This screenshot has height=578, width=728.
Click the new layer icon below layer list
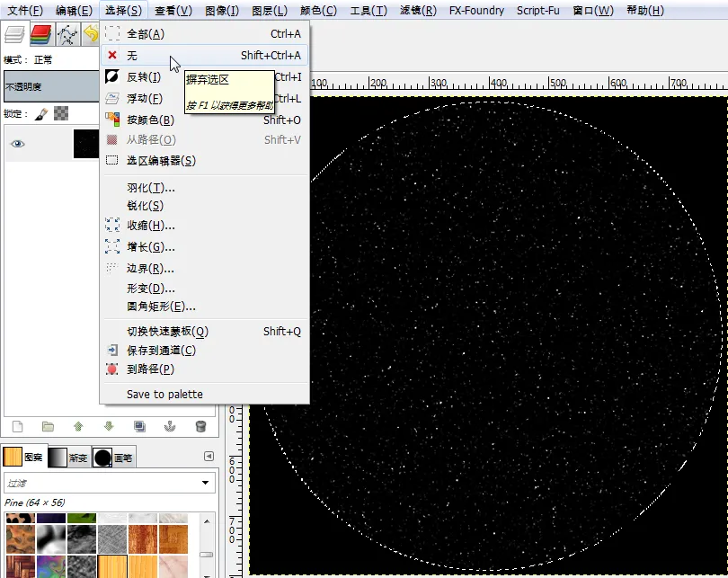click(18, 426)
